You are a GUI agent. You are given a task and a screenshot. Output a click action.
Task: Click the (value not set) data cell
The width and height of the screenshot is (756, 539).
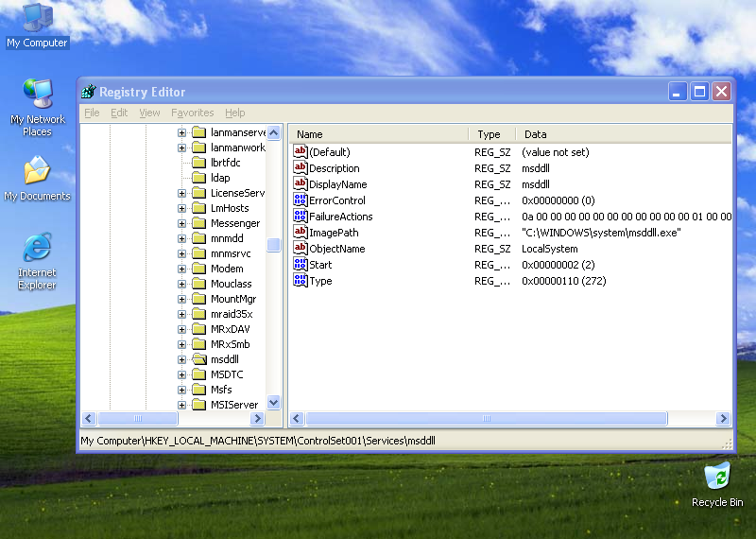click(x=556, y=152)
